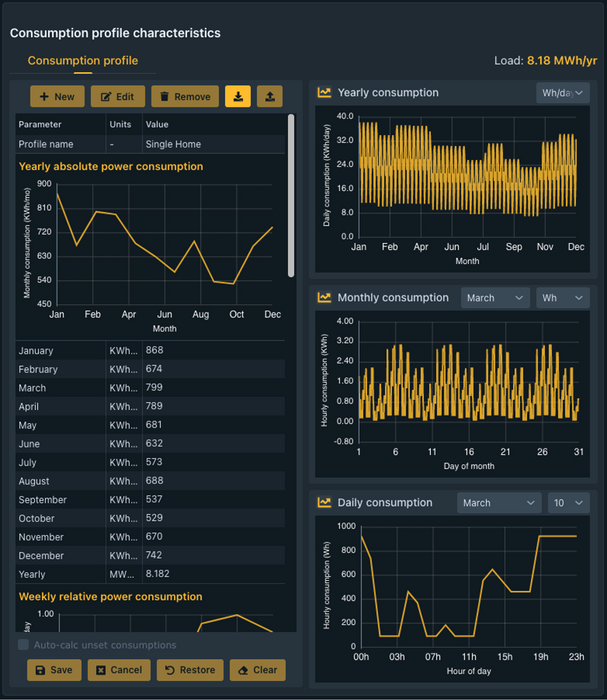Switch to the Consumption profile tab
The width and height of the screenshot is (607, 700).
(83, 61)
